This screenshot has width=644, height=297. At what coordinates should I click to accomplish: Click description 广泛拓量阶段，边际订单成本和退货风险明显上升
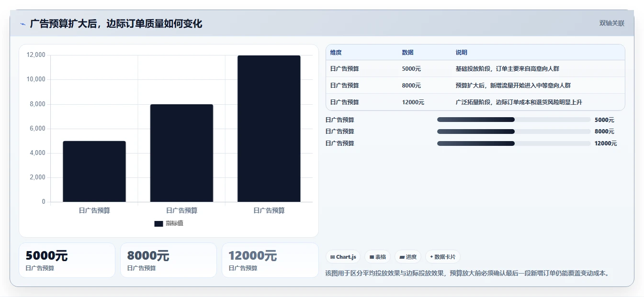(519, 102)
